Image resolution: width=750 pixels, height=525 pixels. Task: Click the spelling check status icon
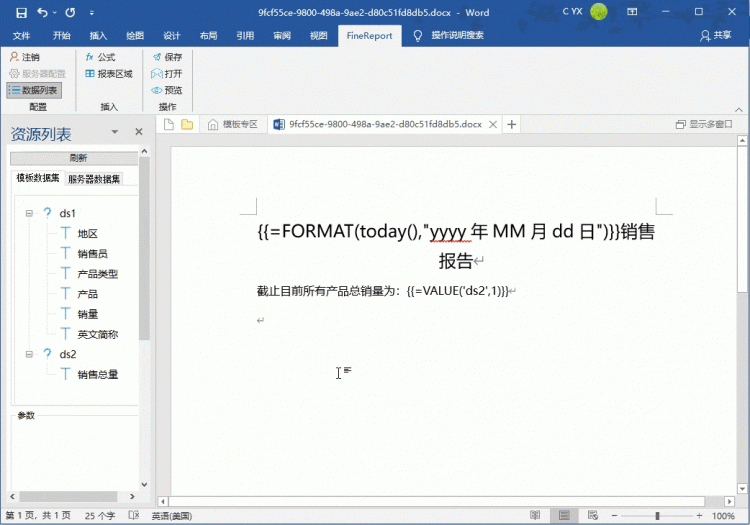click(134, 515)
